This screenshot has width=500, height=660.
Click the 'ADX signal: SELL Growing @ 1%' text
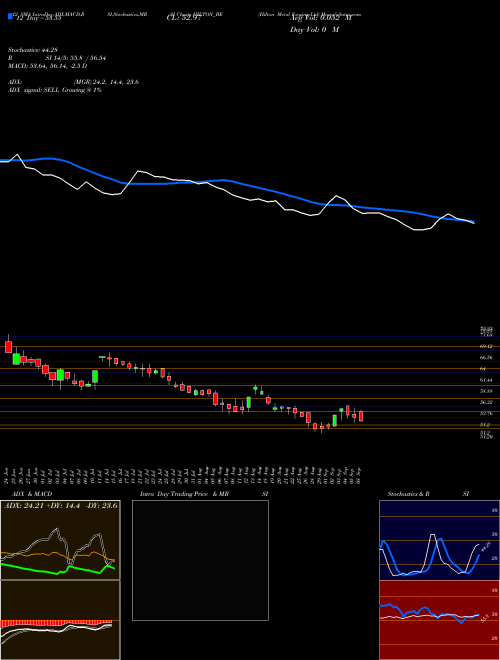click(55, 90)
